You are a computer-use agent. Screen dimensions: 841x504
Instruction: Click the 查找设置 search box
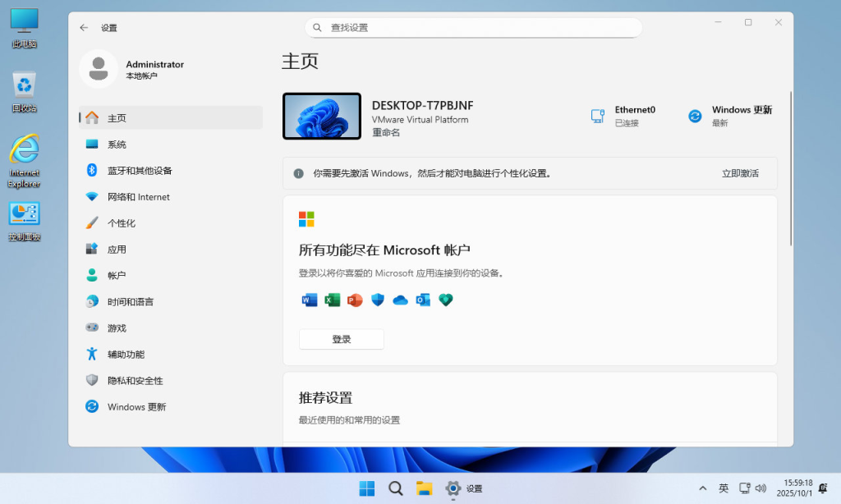click(473, 27)
